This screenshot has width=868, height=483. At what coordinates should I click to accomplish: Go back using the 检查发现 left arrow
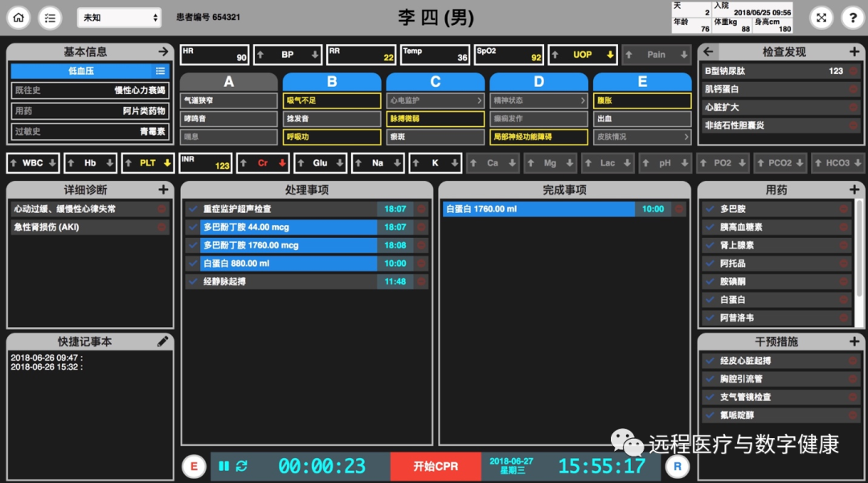coord(708,51)
